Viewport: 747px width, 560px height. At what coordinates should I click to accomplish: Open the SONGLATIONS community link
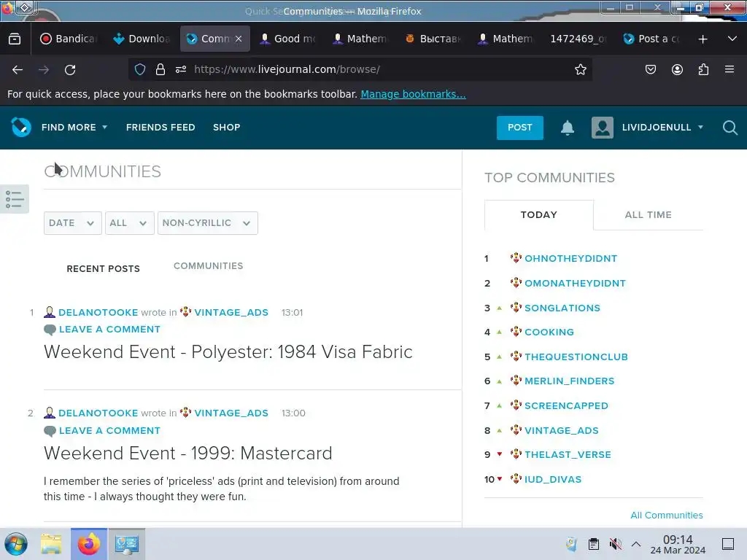pos(562,308)
